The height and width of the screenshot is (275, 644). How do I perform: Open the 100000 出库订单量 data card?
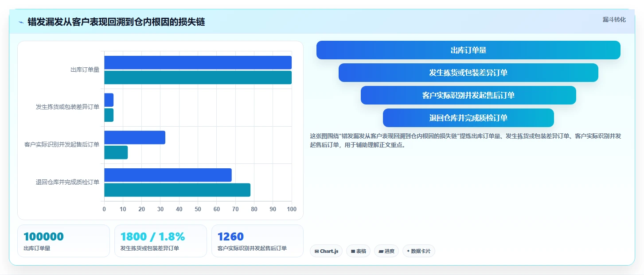click(63, 241)
